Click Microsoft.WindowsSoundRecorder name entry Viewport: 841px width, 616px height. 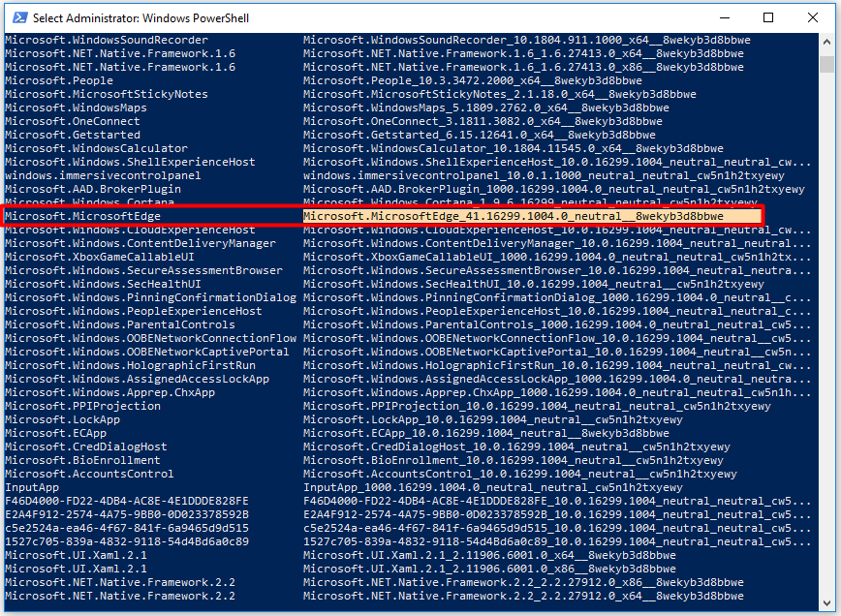tap(107, 40)
